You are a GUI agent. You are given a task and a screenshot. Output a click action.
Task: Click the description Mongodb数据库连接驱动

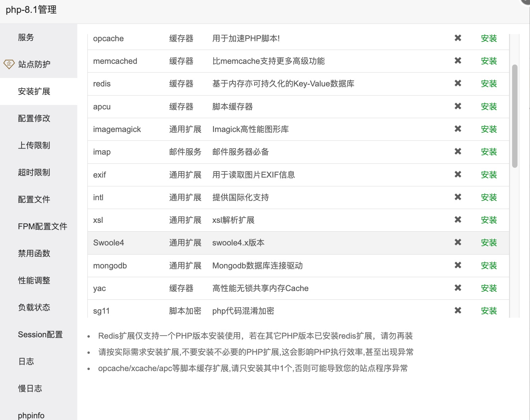pyautogui.click(x=257, y=266)
